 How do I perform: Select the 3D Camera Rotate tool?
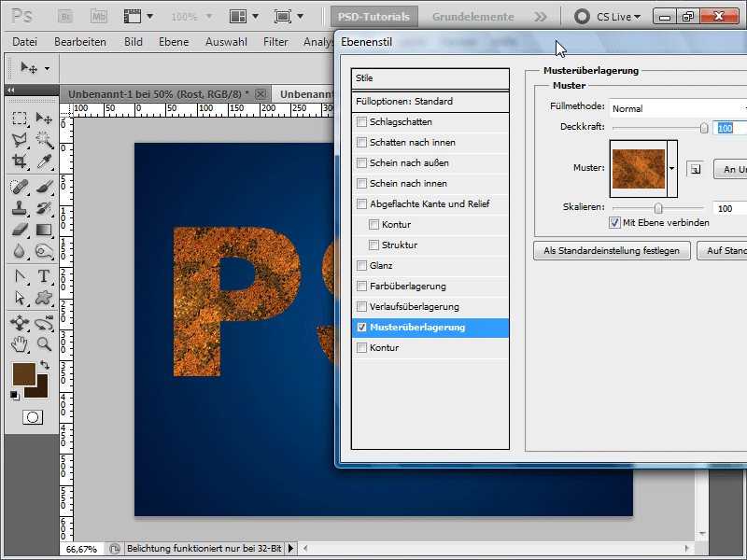pos(44,323)
